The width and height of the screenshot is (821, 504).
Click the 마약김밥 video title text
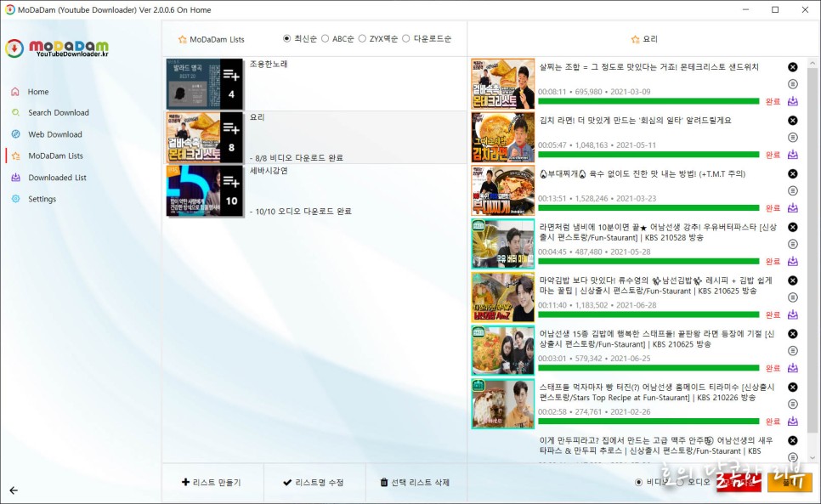pos(656,286)
